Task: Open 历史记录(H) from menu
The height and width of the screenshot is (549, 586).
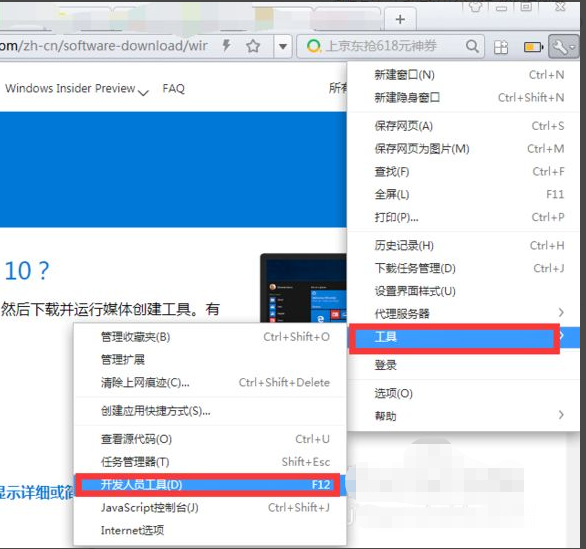Action: click(x=463, y=246)
